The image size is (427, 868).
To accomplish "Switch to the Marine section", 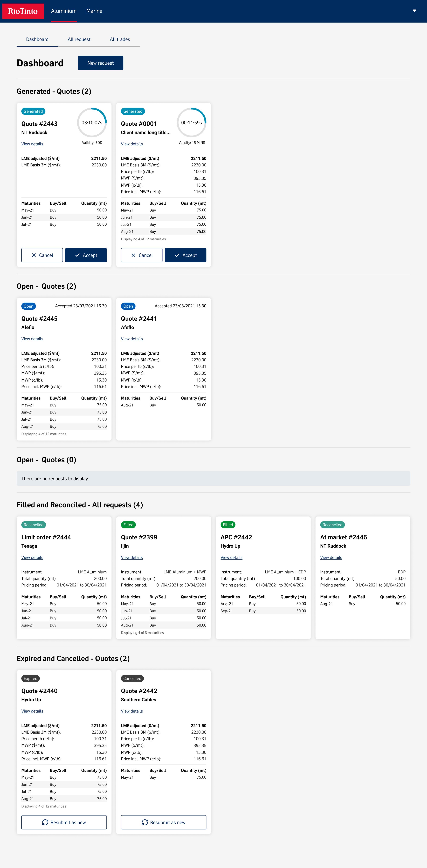I will pos(94,11).
